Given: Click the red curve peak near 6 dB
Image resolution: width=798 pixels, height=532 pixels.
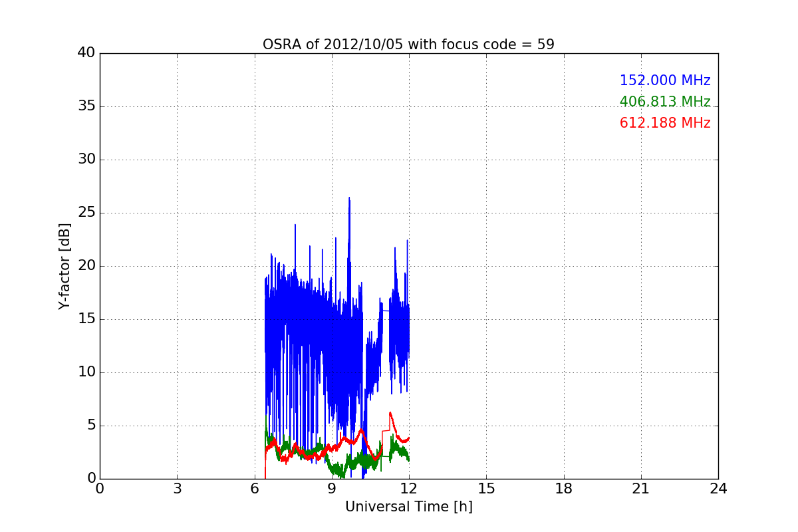Looking at the screenshot, I should point(390,413).
